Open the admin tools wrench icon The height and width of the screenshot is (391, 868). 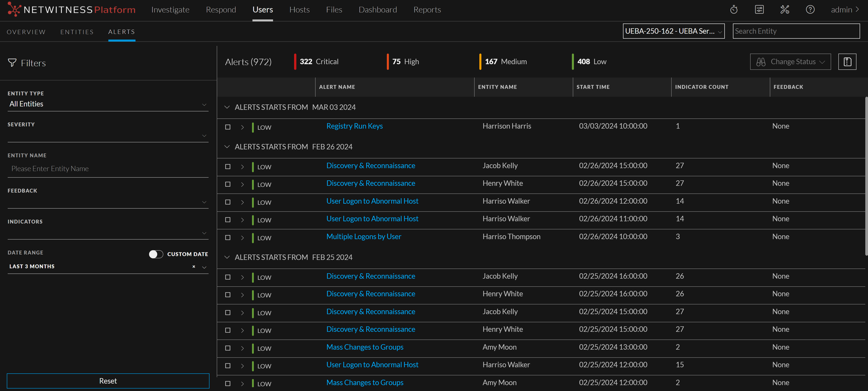[x=785, y=10]
